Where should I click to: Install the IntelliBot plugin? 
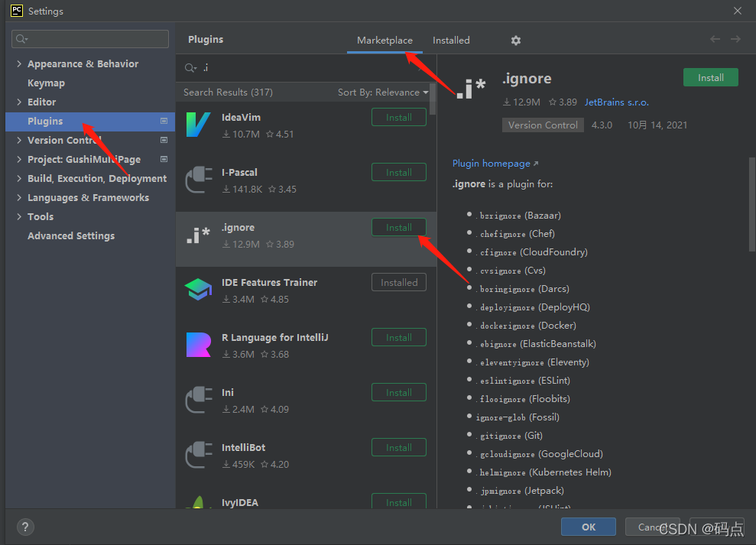pyautogui.click(x=399, y=448)
